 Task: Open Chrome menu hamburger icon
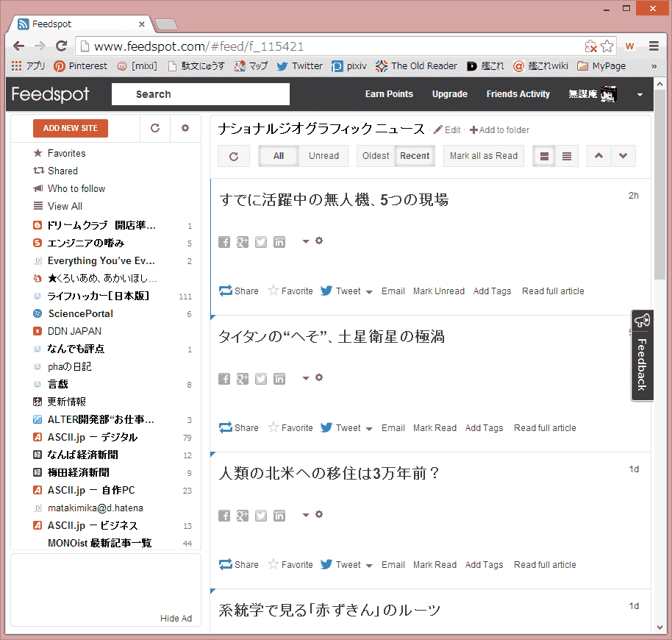coord(654,46)
